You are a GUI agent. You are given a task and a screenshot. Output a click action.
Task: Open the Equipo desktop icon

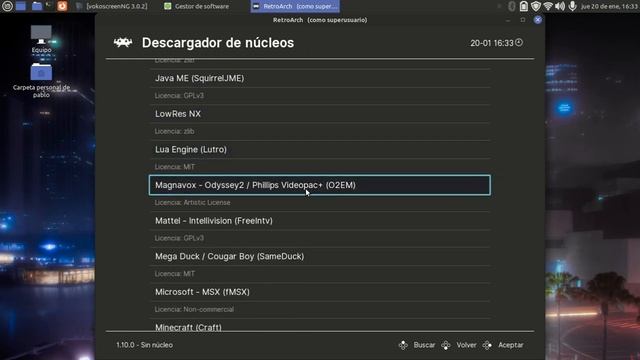(41, 39)
